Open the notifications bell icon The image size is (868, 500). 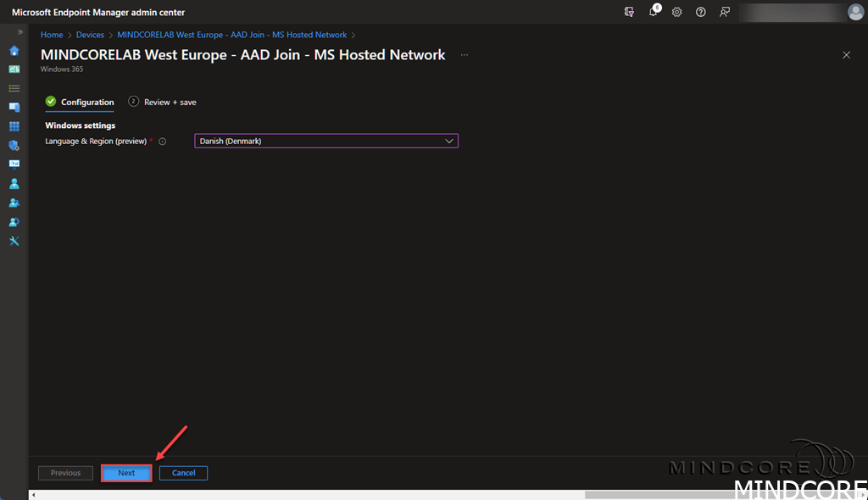click(x=654, y=12)
